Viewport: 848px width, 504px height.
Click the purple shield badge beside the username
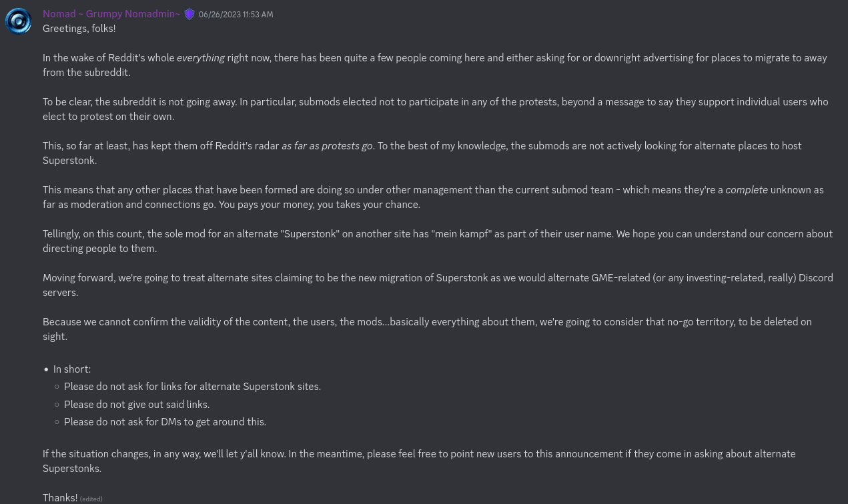(x=189, y=14)
